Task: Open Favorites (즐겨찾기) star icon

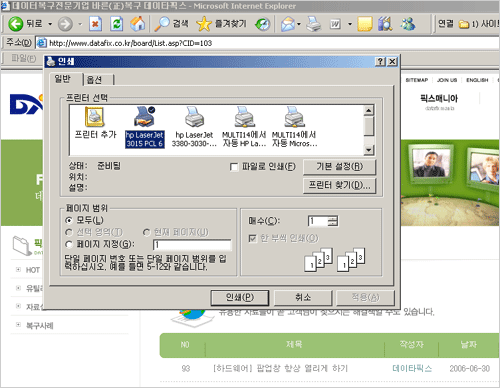Action: 204,24
